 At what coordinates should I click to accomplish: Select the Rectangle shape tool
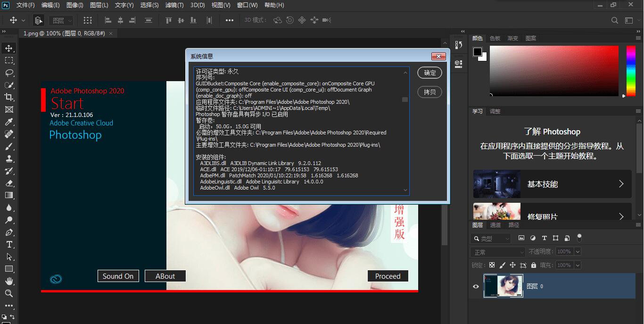pyautogui.click(x=9, y=269)
